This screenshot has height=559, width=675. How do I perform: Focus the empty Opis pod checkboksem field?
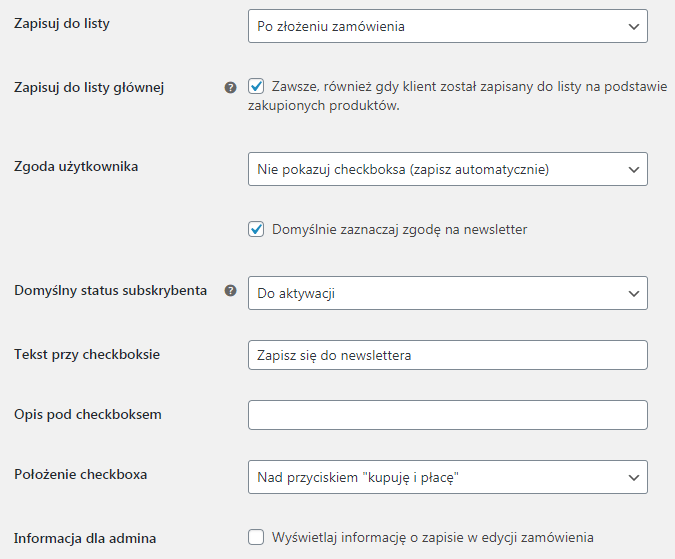coord(448,415)
